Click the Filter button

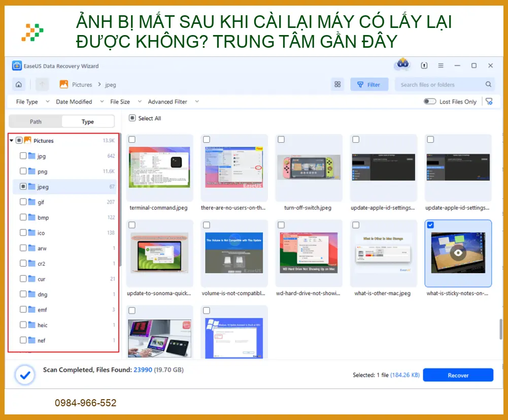[x=369, y=84]
